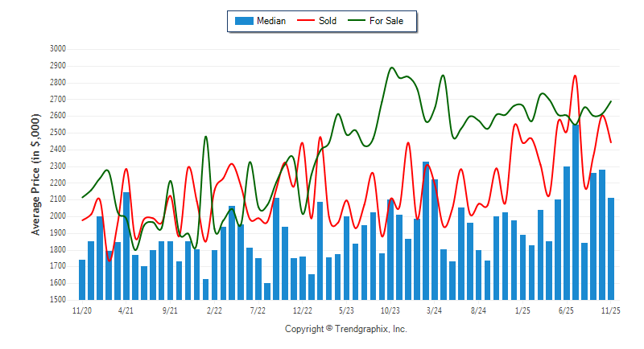Open the Trendgraphix copyright text
The height and width of the screenshot is (349, 644).
(x=346, y=330)
